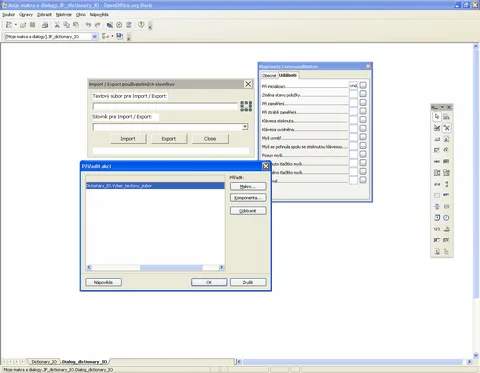The width and height of the screenshot is (480, 373).
Task: Switch to the Události tab in properties
Action: click(288, 75)
